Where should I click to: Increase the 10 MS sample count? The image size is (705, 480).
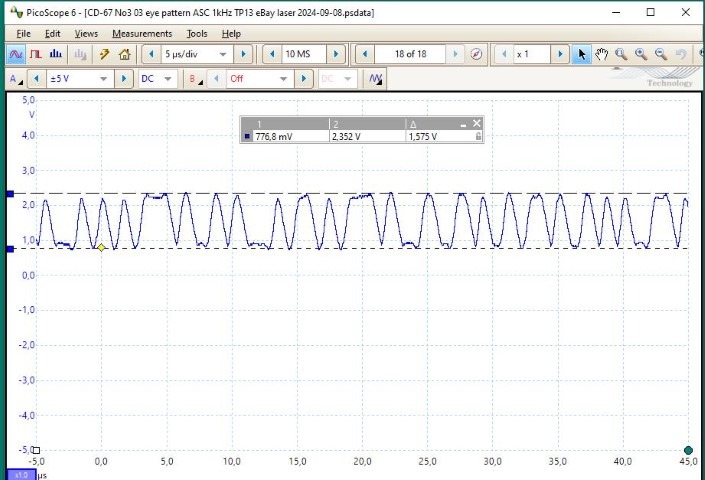point(336,54)
